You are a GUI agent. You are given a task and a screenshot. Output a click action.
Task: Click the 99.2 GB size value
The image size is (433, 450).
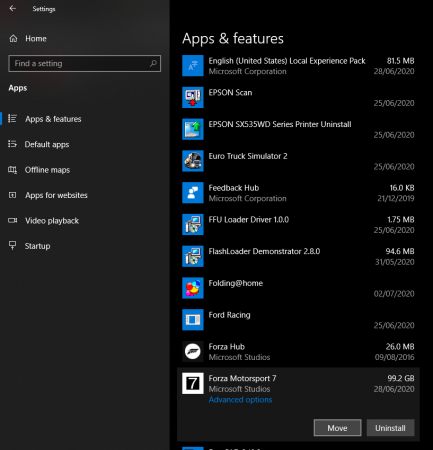[x=401, y=378]
